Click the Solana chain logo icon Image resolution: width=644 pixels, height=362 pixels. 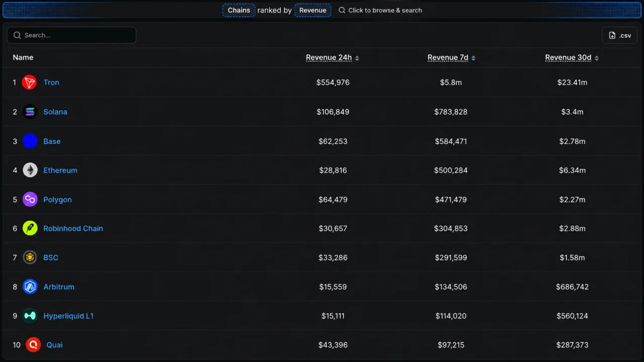pyautogui.click(x=30, y=112)
